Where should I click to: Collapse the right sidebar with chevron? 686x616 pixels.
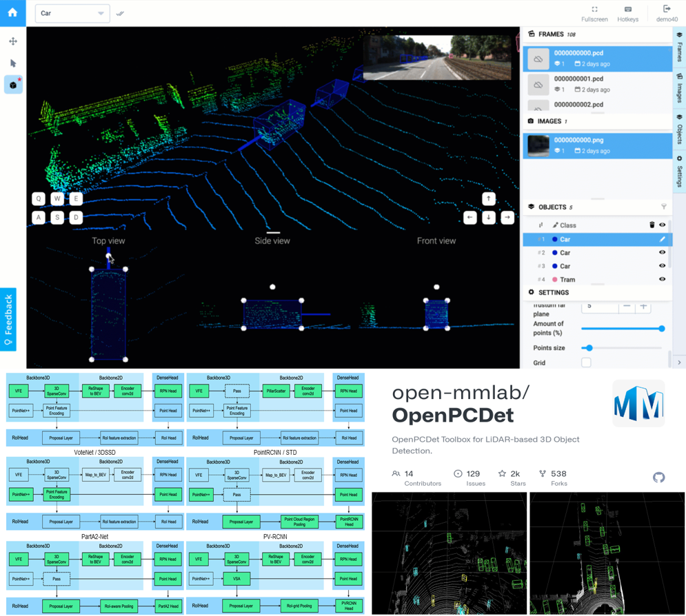(679, 362)
